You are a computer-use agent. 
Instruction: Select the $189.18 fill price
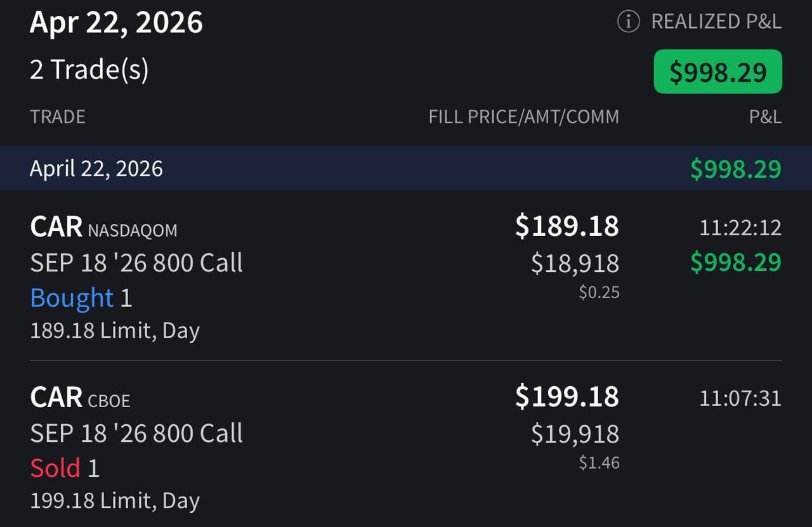tap(566, 226)
